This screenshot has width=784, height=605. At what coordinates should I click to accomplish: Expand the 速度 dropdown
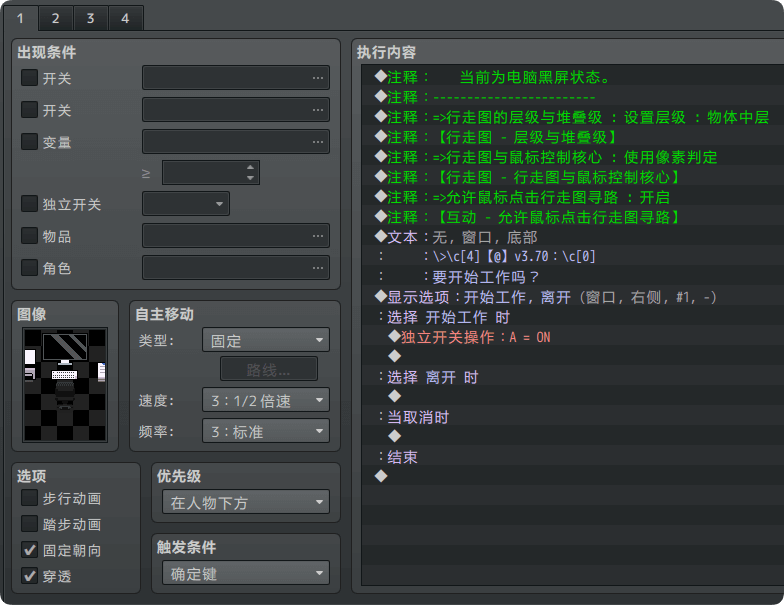(x=265, y=401)
